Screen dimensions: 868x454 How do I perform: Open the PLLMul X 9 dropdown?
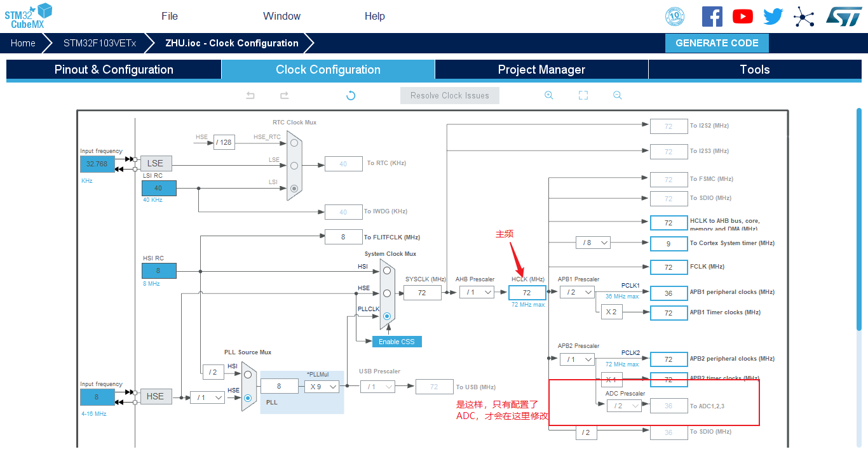click(x=322, y=386)
